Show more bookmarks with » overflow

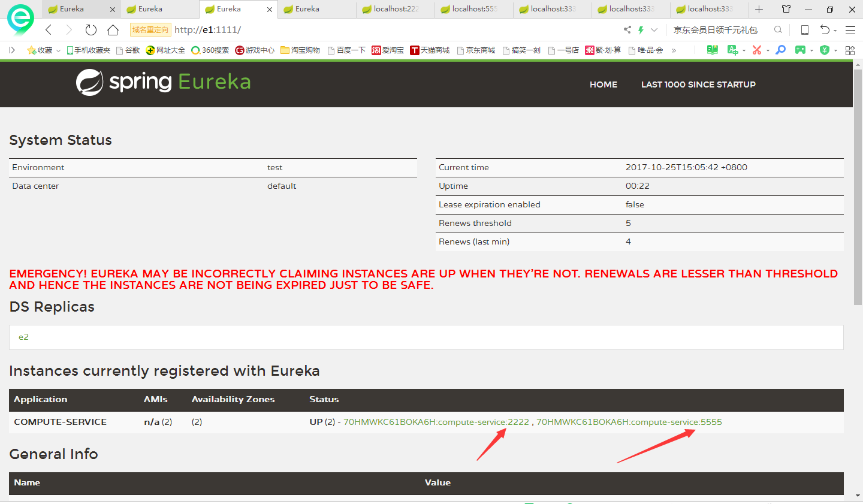pyautogui.click(x=674, y=50)
